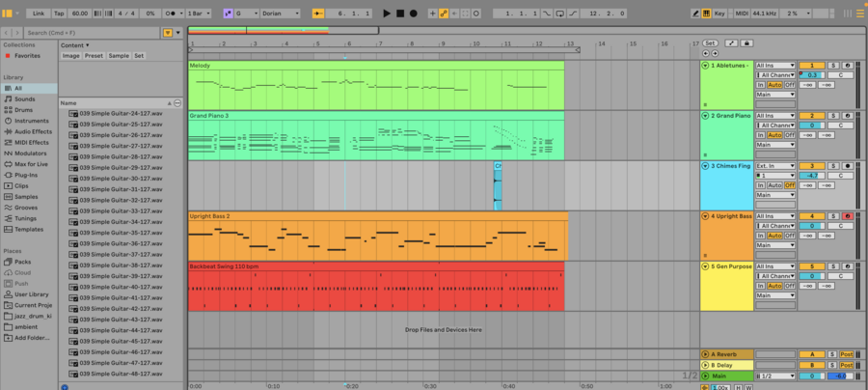Viewport: 868px width, 390px height.
Task: Toggle the Follow playback button
Action: [x=318, y=14]
